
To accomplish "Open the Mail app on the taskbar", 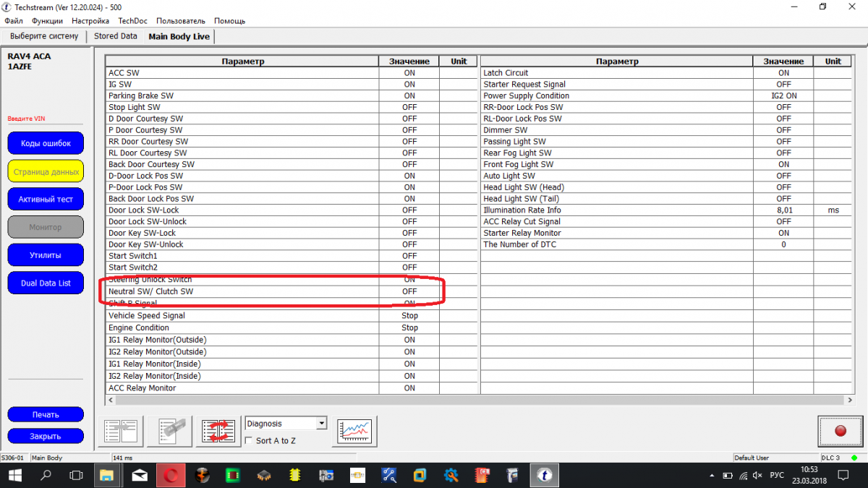I will (x=140, y=475).
